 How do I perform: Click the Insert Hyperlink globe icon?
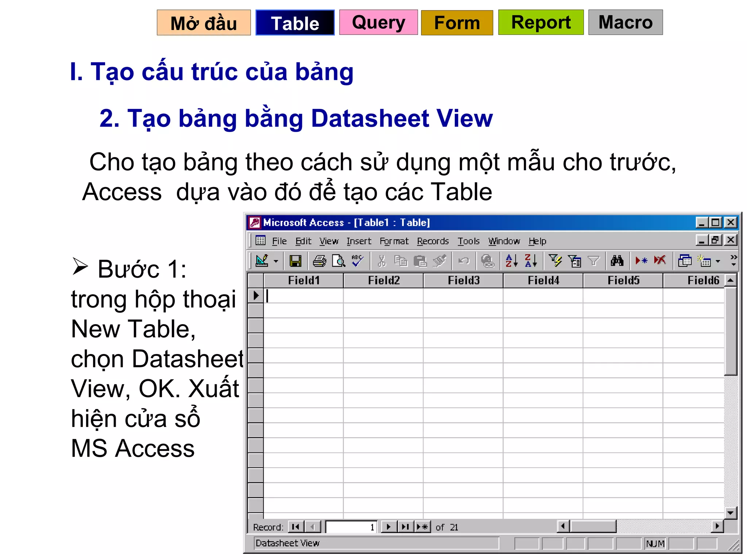488,261
